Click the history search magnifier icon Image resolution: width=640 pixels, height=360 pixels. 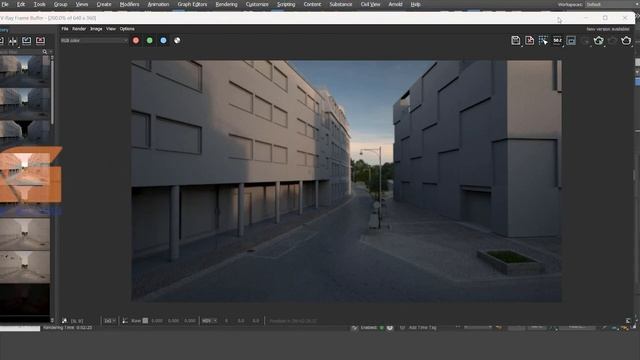pos(44,52)
